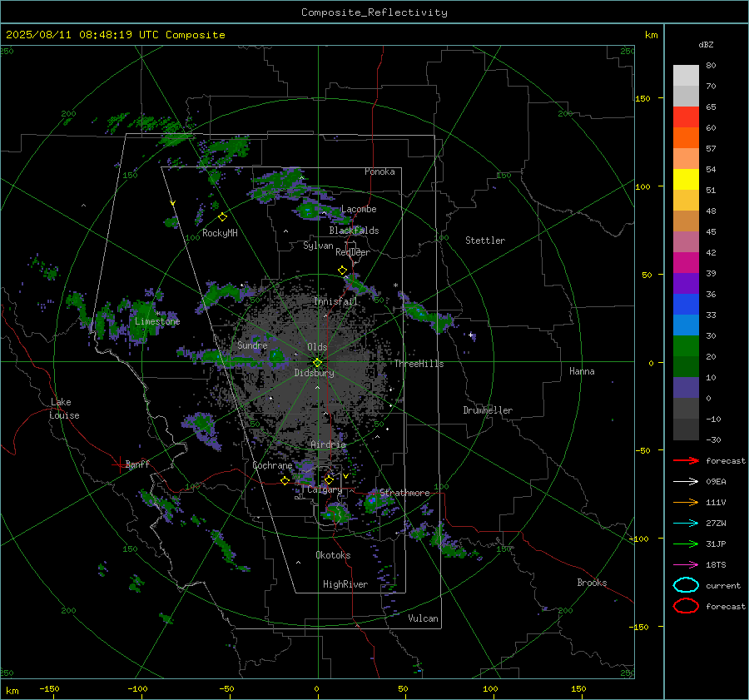Viewport: 749px width, 700px height.
Task: Click the cyan 'current' ellipse icon
Action: point(686,585)
